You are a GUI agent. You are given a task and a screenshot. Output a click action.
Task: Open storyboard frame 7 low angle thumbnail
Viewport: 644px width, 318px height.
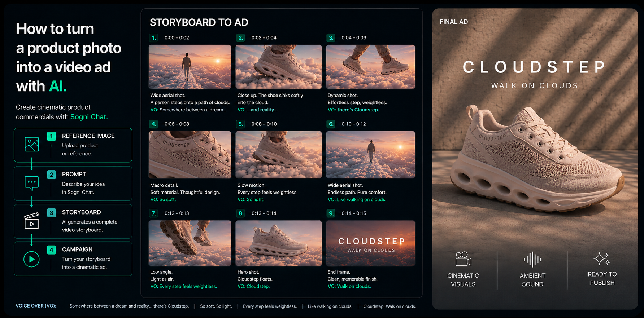pyautogui.click(x=190, y=243)
